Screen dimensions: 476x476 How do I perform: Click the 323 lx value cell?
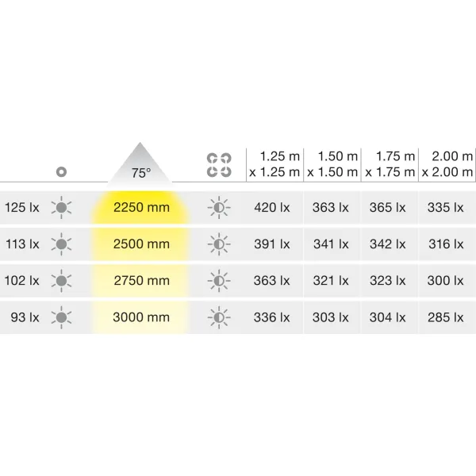388,281
